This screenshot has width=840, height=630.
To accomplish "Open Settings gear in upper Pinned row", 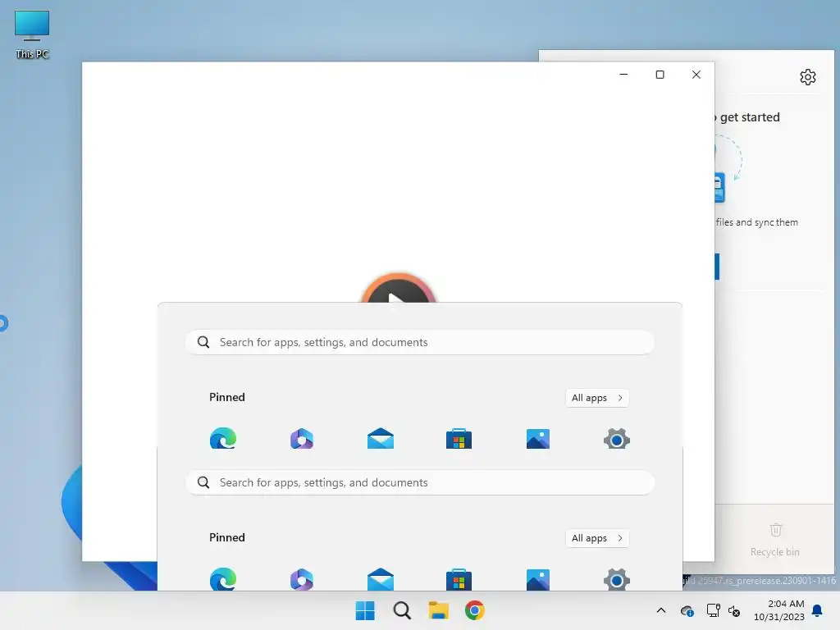I will point(617,439).
